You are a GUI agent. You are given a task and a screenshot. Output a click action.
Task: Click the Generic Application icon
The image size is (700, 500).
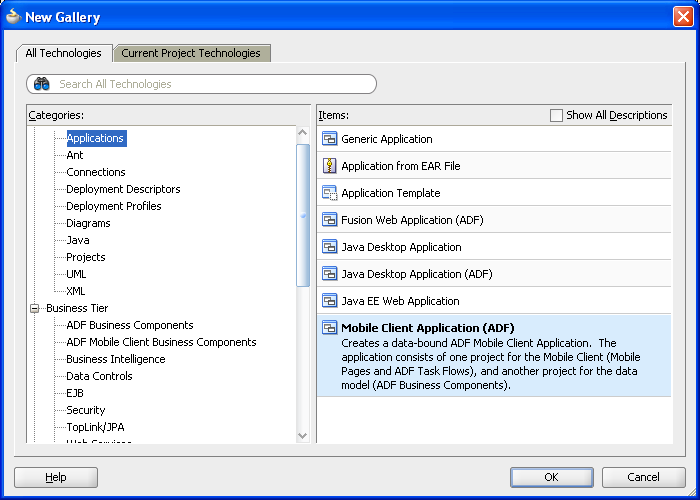click(x=329, y=139)
